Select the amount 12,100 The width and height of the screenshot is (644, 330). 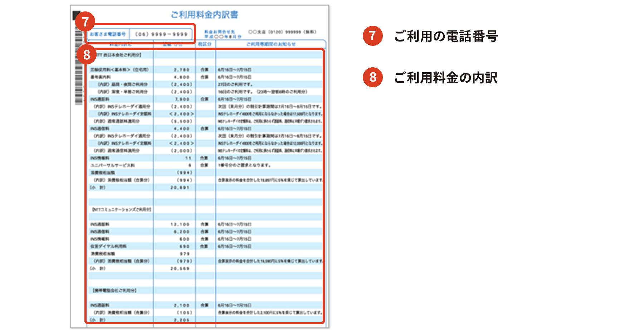tap(180, 224)
